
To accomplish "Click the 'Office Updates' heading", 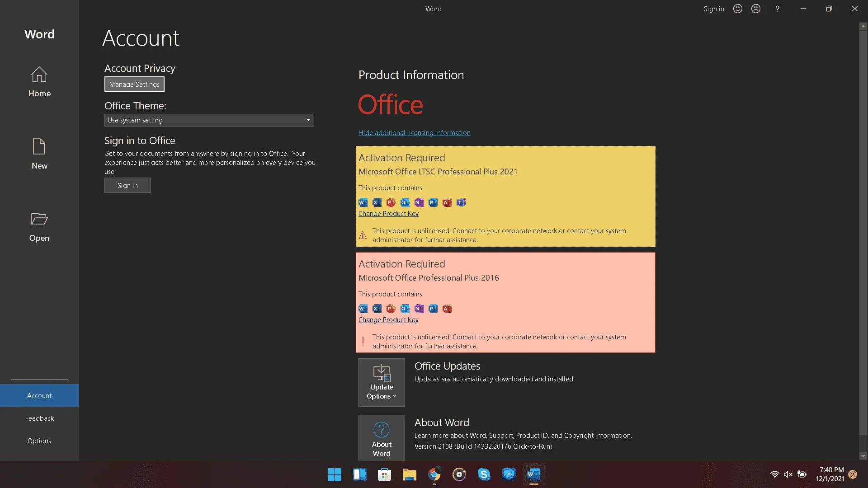I will click(x=447, y=366).
